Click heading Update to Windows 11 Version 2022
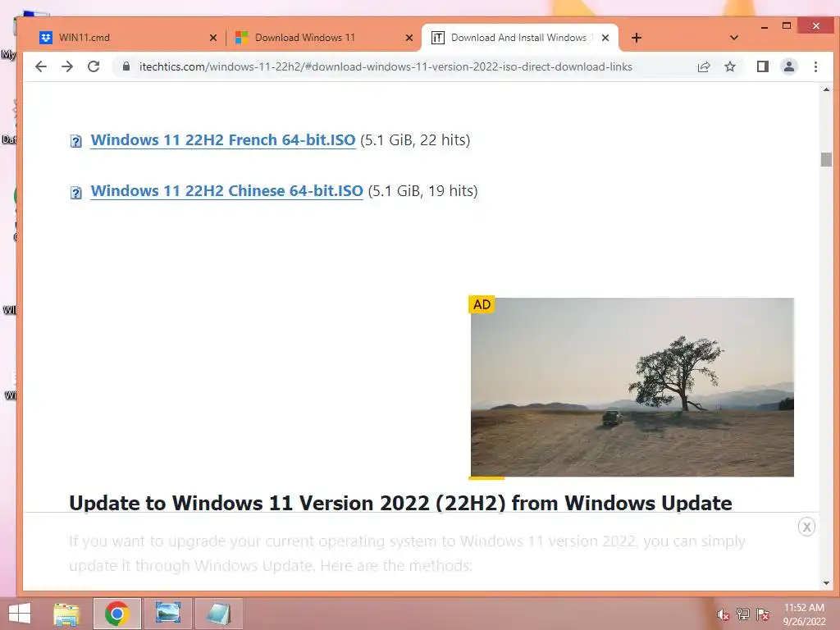The image size is (840, 630). click(400, 503)
